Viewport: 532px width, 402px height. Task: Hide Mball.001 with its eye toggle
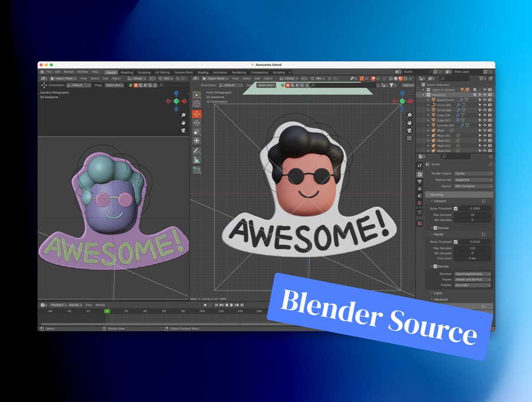(485, 135)
